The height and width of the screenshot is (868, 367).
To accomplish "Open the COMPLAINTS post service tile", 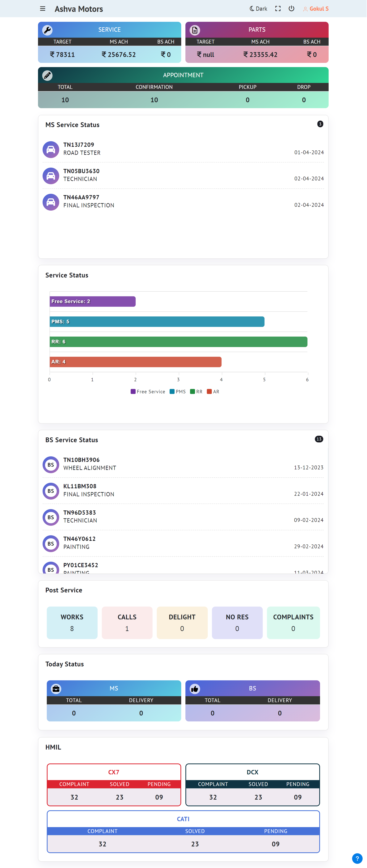I will [x=293, y=622].
